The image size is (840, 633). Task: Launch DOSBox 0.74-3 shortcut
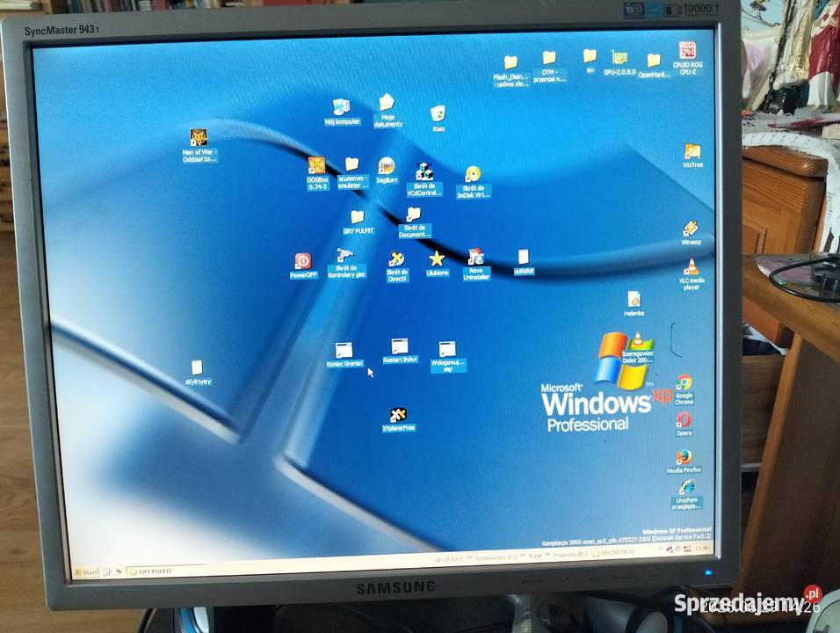[x=317, y=173]
